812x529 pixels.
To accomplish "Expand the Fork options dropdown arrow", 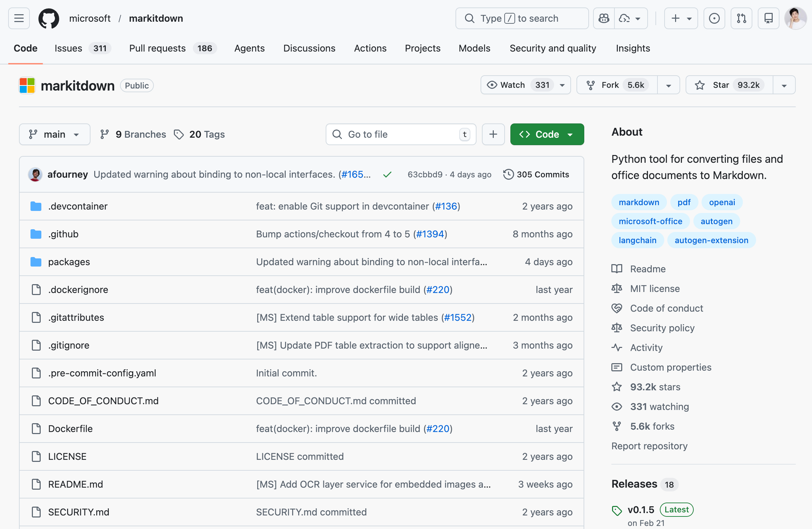I will tap(668, 85).
